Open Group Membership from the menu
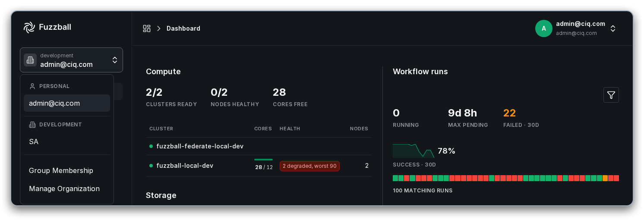Image resolution: width=644 pixels, height=220 pixels. 67,170
